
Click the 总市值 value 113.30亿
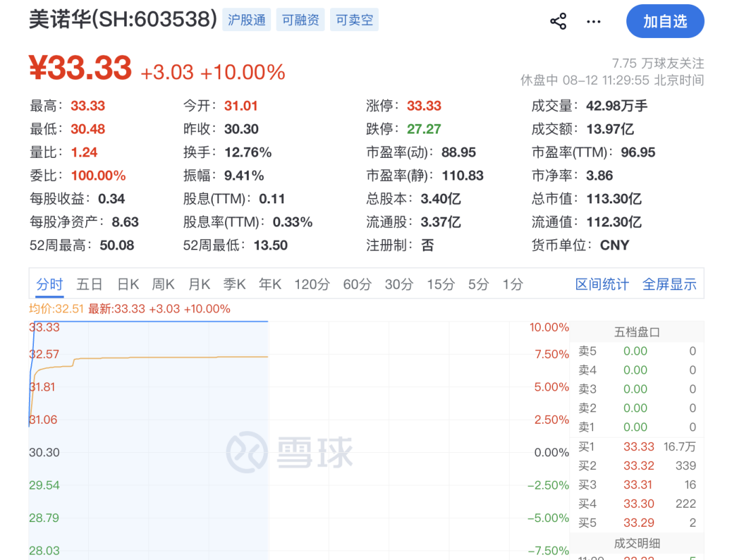point(614,199)
